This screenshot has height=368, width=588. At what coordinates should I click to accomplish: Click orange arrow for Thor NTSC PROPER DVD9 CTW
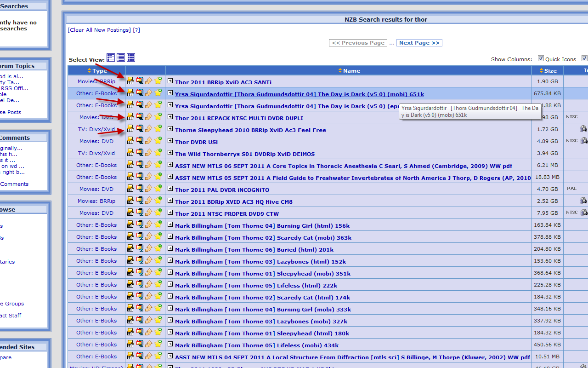point(149,213)
